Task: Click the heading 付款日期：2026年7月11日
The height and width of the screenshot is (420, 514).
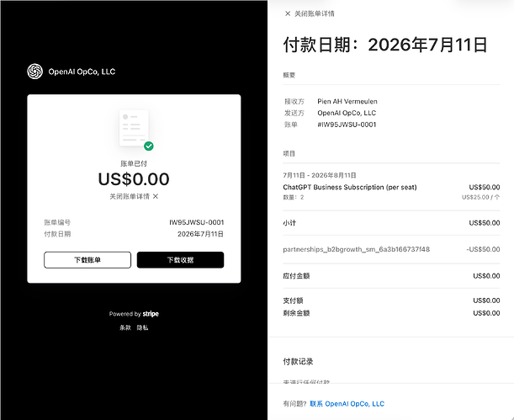Action: 385,45
